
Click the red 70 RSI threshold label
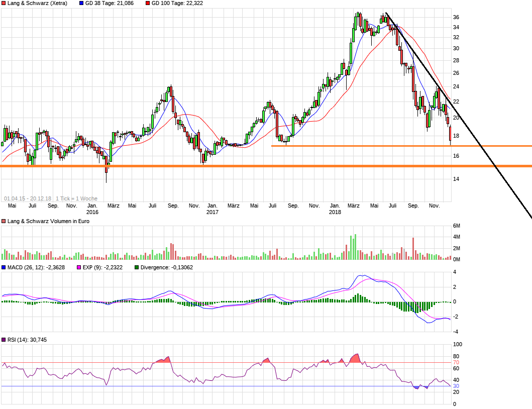click(x=456, y=362)
